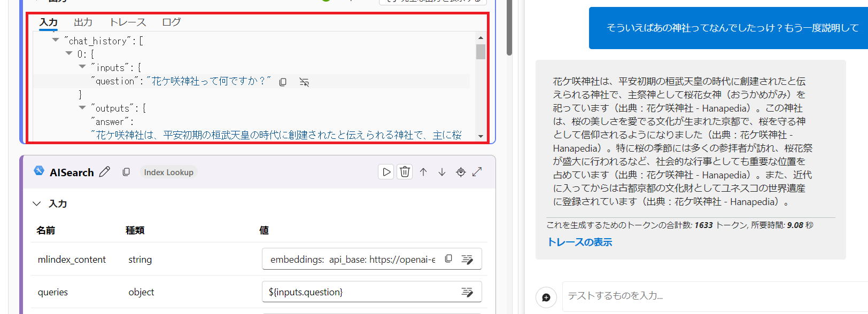This screenshot has width=868, height=314.
Task: Copy the question value
Action: (283, 82)
